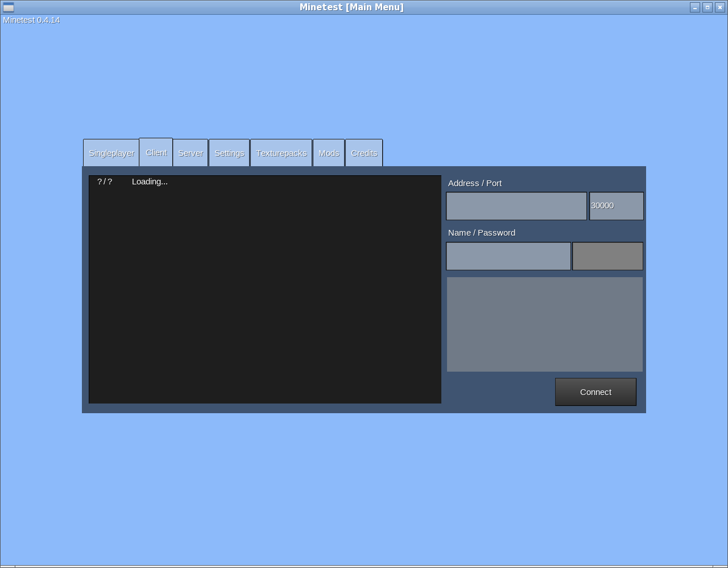Click the Password input field
The height and width of the screenshot is (568, 728).
[x=607, y=256]
